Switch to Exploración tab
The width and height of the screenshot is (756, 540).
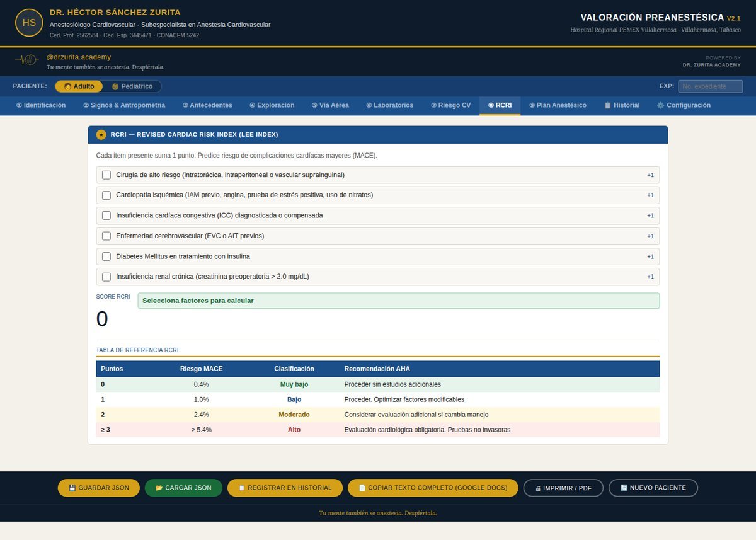[272, 105]
